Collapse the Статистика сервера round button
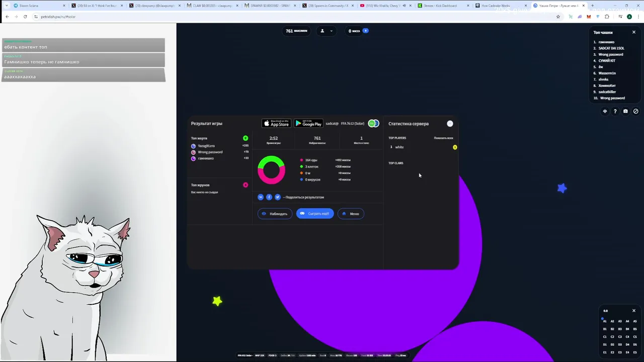Viewport: 644px width, 362px height. [450, 124]
